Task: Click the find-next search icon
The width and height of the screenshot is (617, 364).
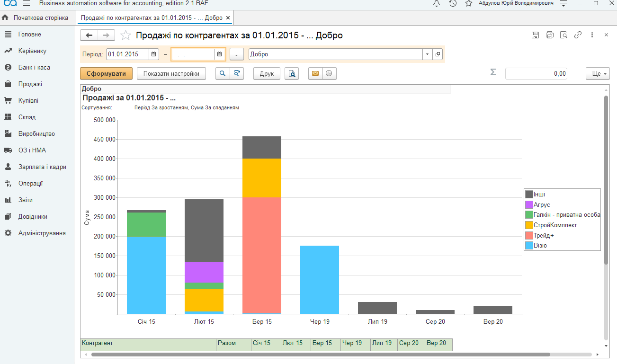Action: coord(237,73)
